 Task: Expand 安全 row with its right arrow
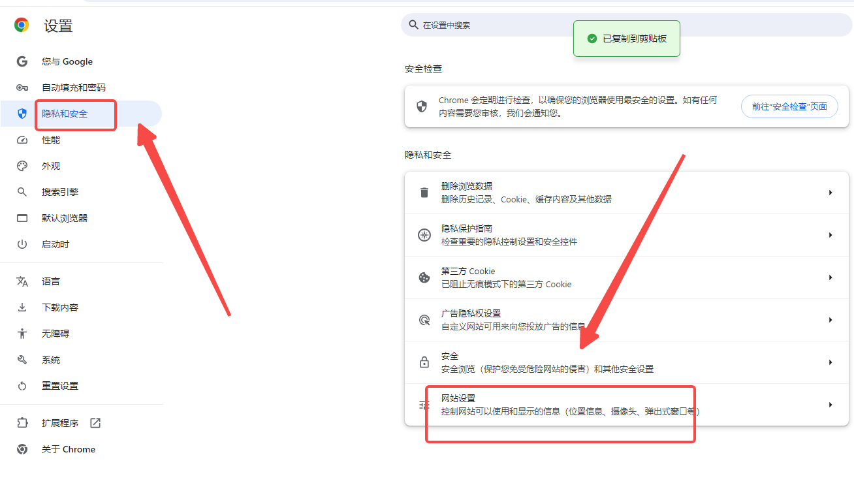point(830,362)
